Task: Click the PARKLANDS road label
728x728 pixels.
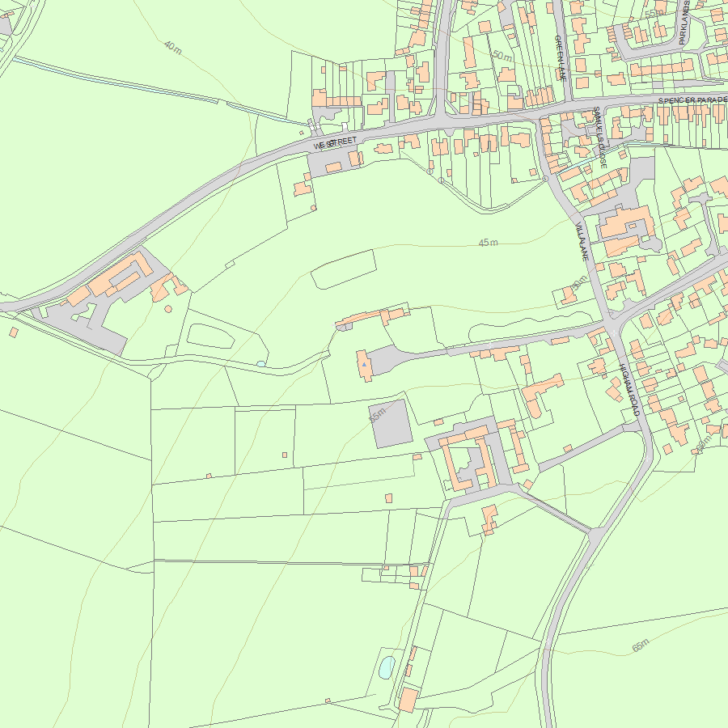Action: click(684, 23)
